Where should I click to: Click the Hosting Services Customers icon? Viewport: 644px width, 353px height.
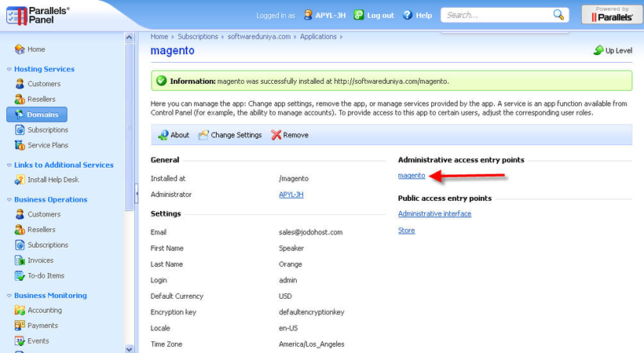[x=20, y=84]
